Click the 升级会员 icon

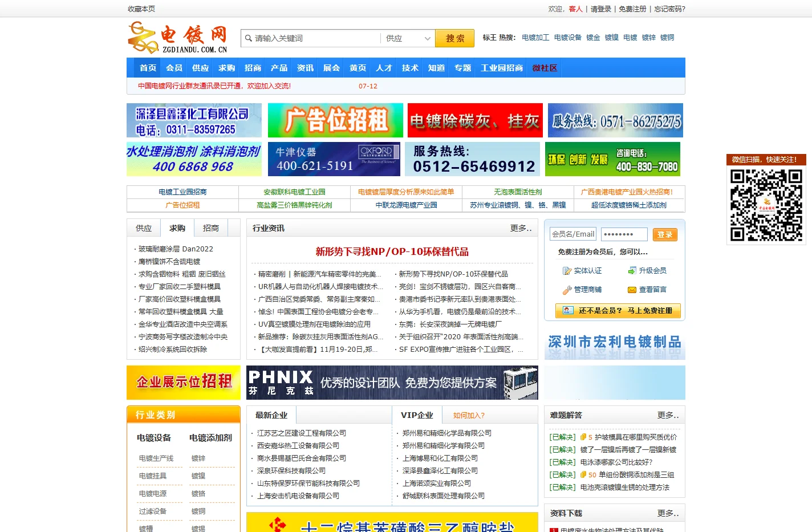click(632, 271)
